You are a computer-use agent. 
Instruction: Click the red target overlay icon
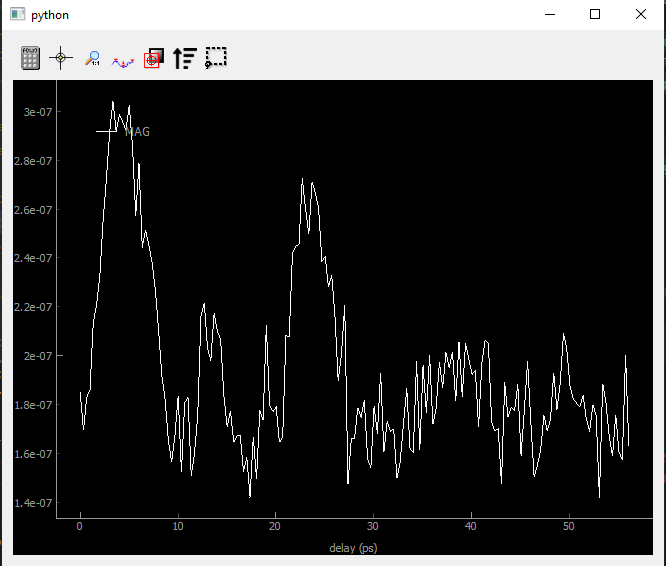pos(154,58)
